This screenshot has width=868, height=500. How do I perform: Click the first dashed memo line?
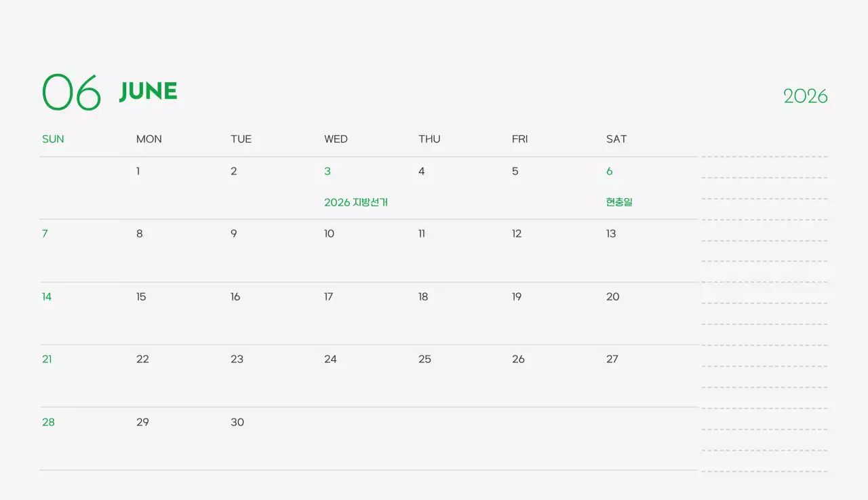(764, 157)
